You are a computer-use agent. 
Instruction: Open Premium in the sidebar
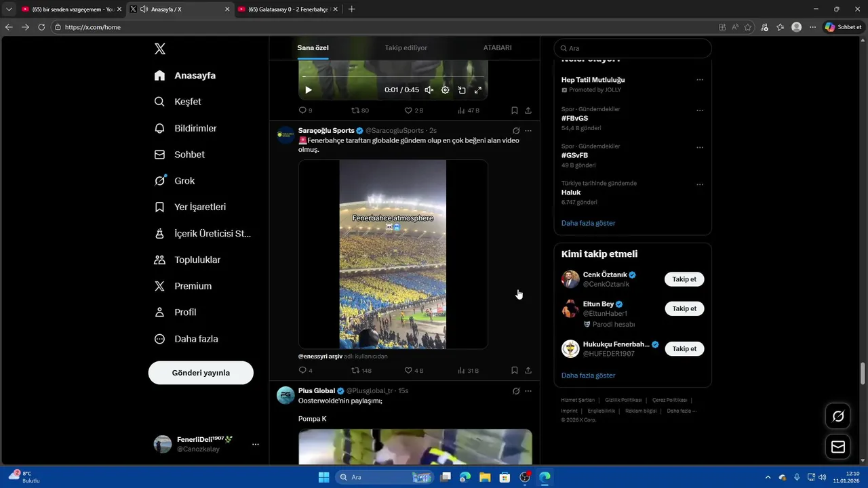pyautogui.click(x=182, y=286)
